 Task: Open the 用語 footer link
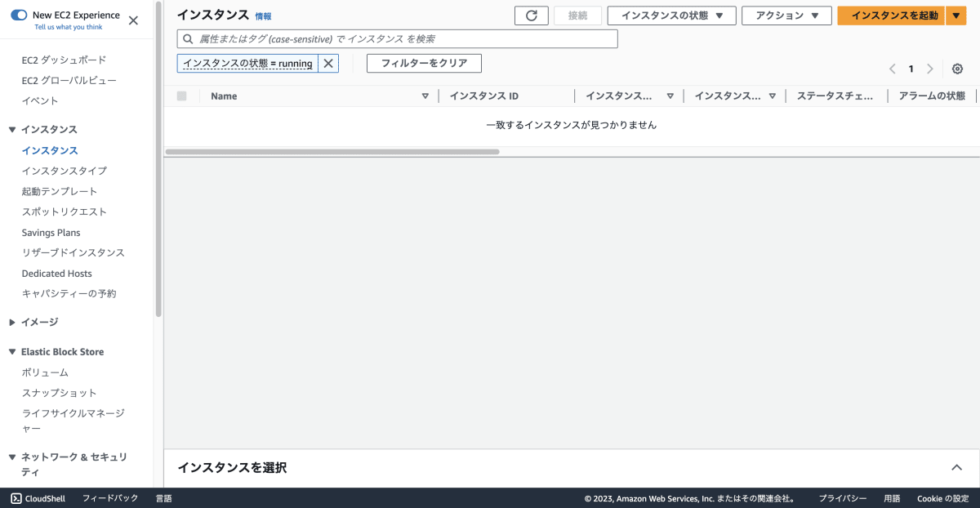[892, 498]
